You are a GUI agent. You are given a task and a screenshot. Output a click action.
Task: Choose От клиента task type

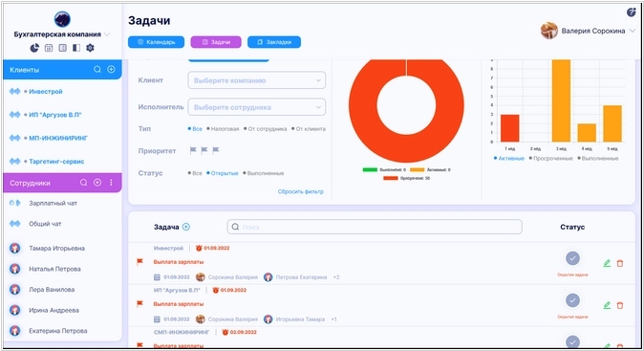[309, 129]
